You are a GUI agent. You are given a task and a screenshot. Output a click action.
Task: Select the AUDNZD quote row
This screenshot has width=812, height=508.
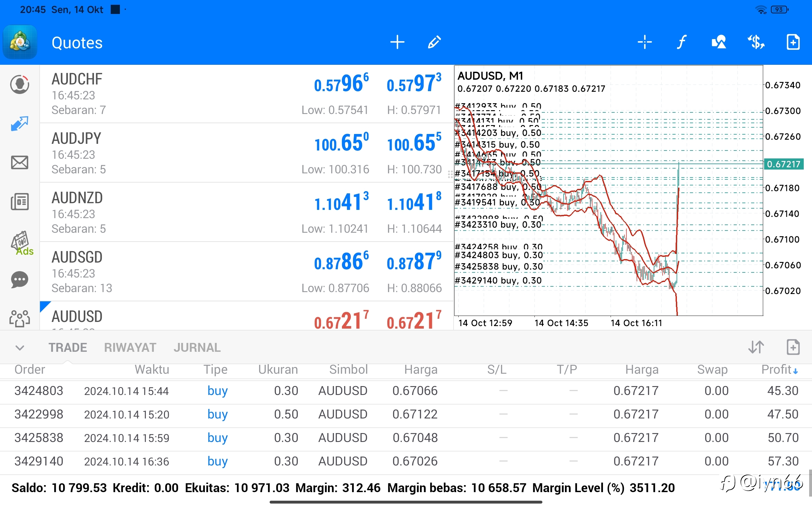(247, 212)
